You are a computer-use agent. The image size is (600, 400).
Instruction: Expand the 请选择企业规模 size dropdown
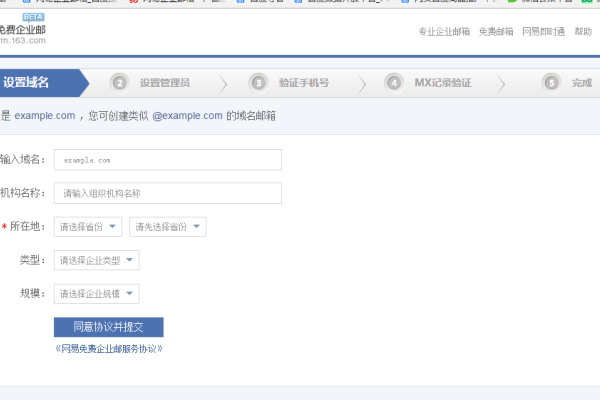tap(96, 294)
